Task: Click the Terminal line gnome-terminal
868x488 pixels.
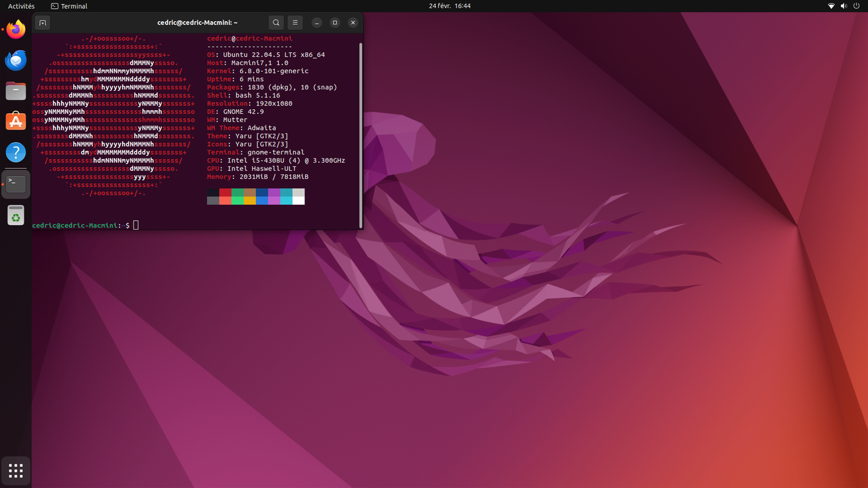Action: click(x=256, y=152)
